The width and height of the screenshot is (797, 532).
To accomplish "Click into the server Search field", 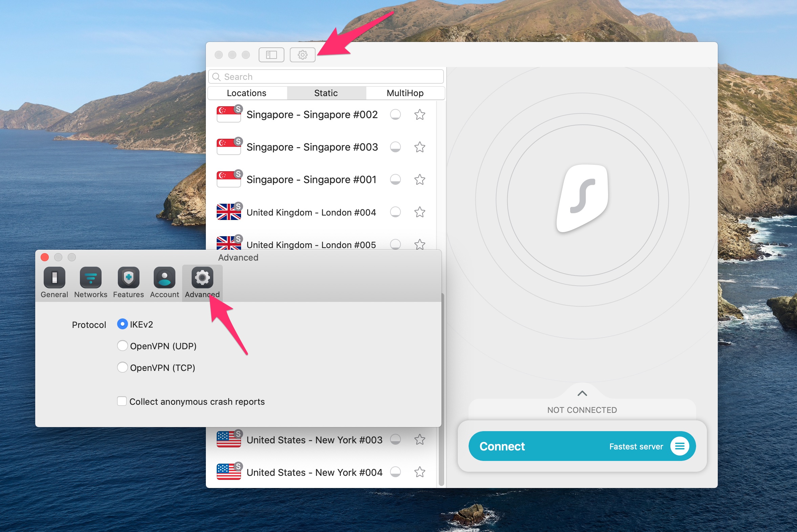I will click(x=326, y=77).
